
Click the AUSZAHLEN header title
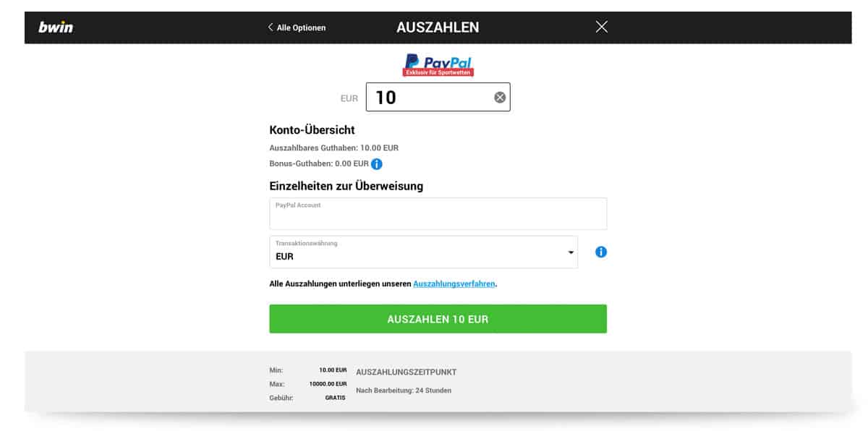point(438,27)
